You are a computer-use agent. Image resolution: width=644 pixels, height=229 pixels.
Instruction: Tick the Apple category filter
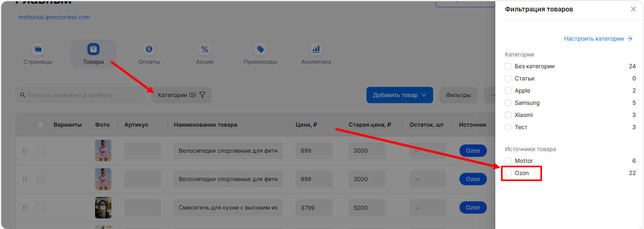tap(508, 91)
